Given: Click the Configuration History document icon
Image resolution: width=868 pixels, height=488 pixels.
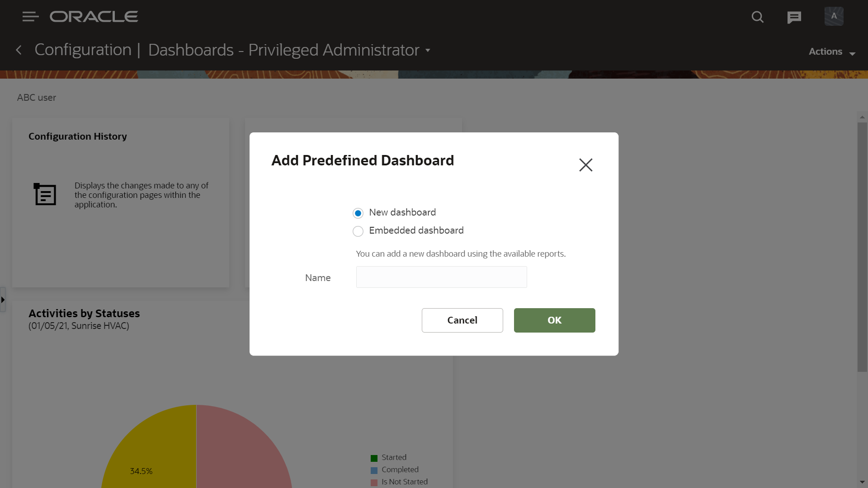Looking at the screenshot, I should pos(45,194).
